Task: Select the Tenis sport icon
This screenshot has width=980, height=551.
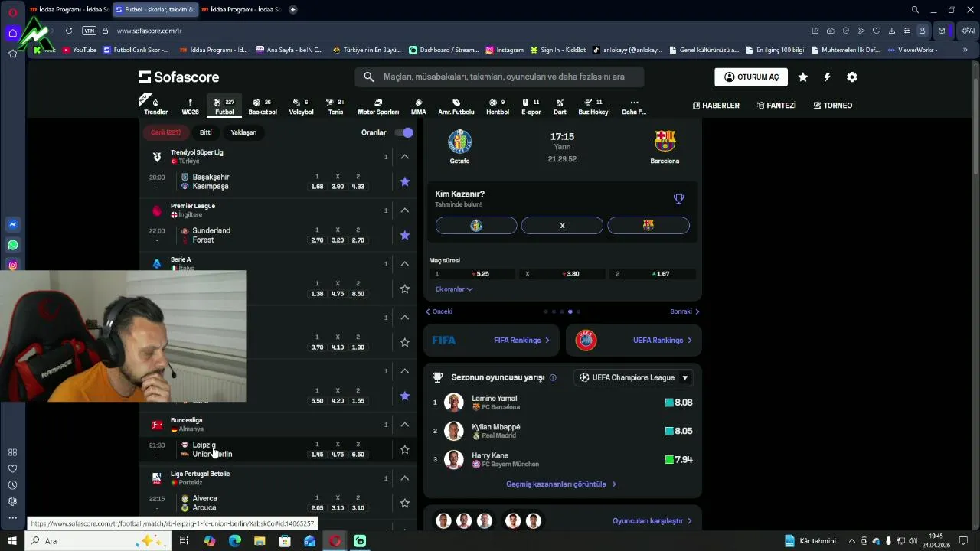Action: (335, 106)
